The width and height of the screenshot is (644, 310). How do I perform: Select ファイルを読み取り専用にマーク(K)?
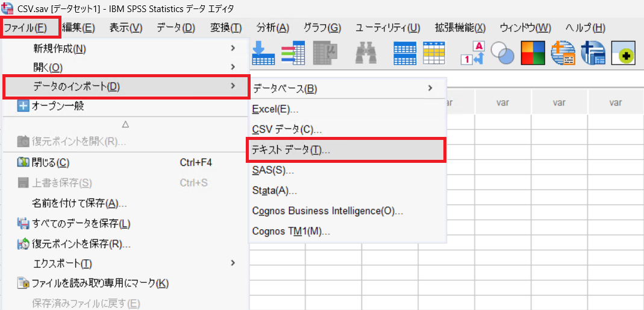125,283
